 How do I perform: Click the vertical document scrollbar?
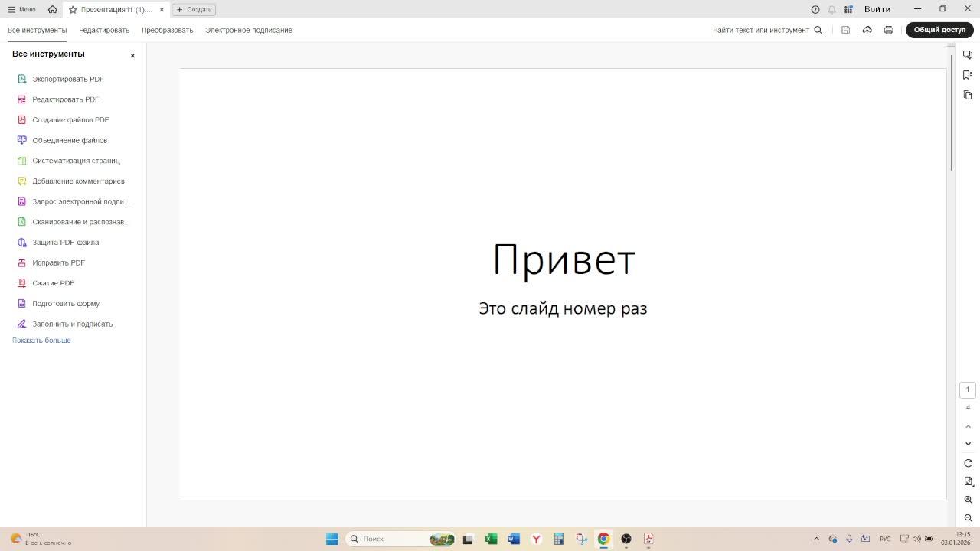[x=952, y=112]
